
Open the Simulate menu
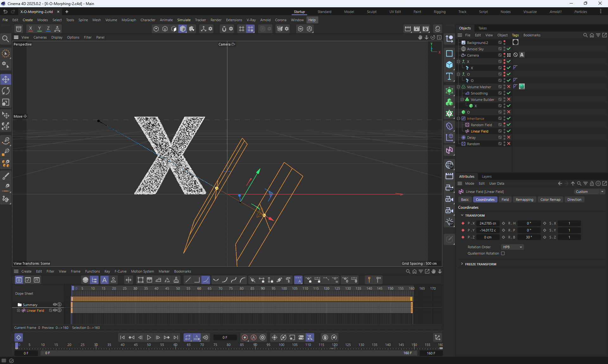tap(184, 20)
